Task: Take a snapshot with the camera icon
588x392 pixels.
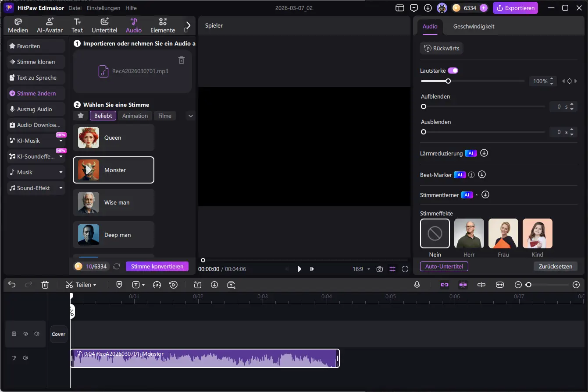Action: (x=380, y=269)
